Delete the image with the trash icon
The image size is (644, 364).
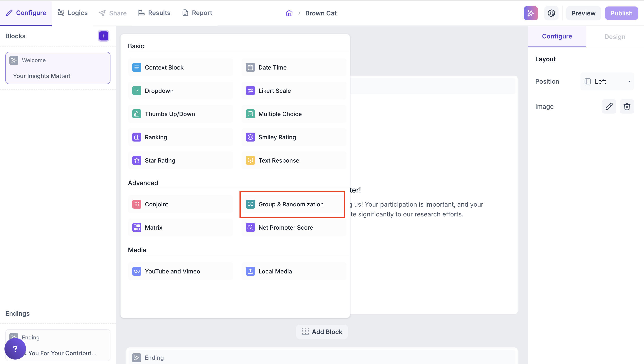click(x=627, y=106)
